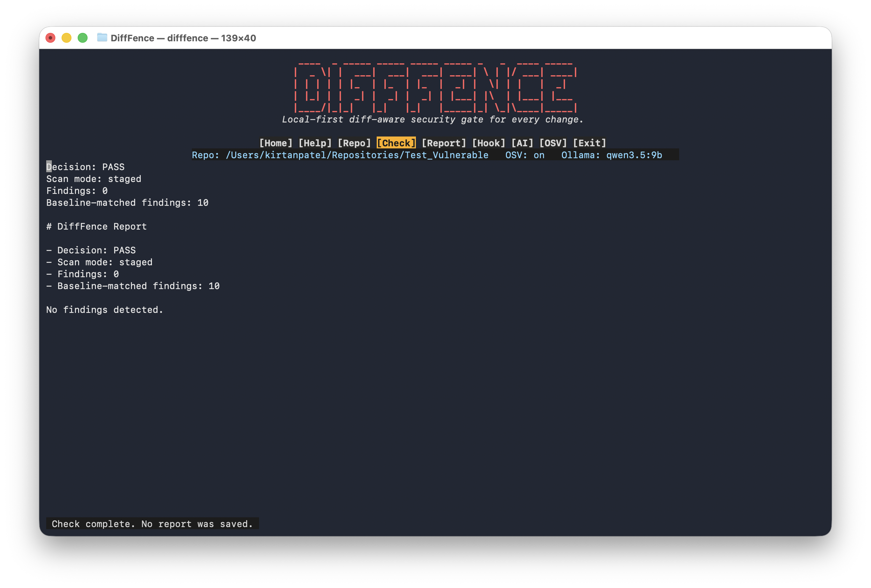Open the [Home] menu item

click(x=276, y=143)
